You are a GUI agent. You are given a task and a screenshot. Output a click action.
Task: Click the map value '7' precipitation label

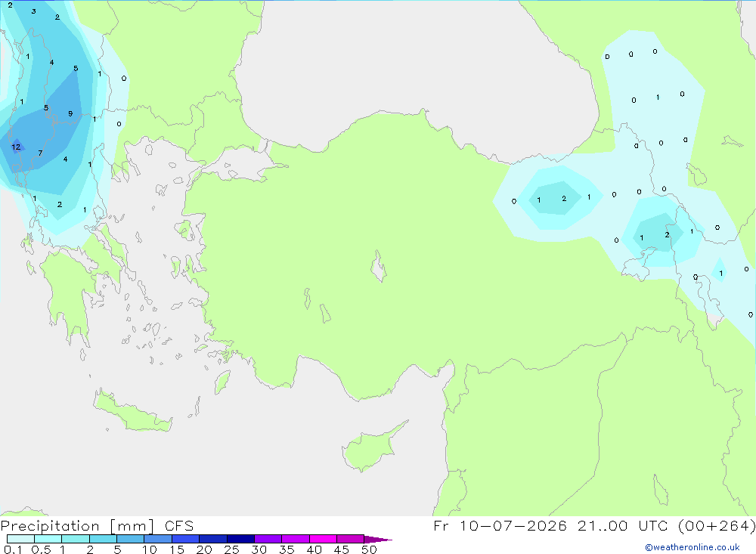40,153
